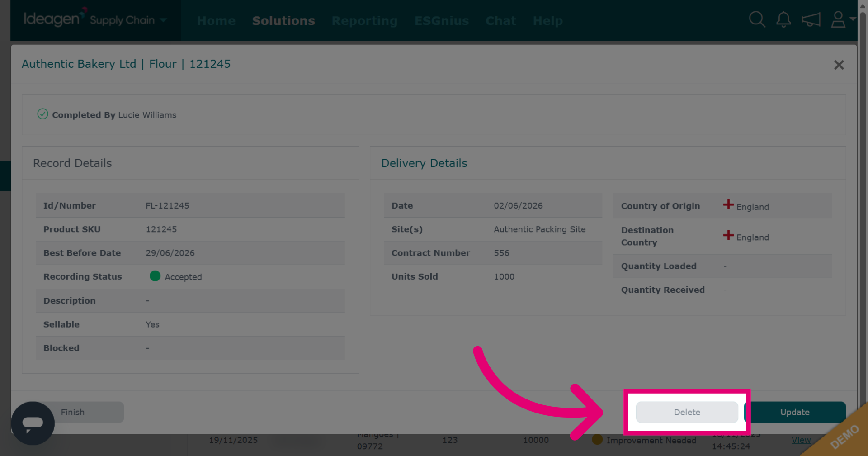Open the Help menu
Screen dimensions: 868x456
pos(548,21)
